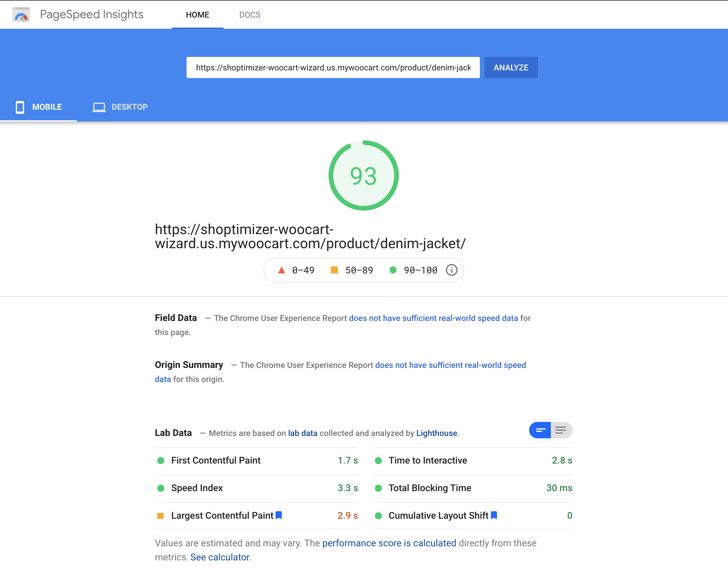
Task: Click the Speed Index green status dot
Action: click(x=161, y=488)
